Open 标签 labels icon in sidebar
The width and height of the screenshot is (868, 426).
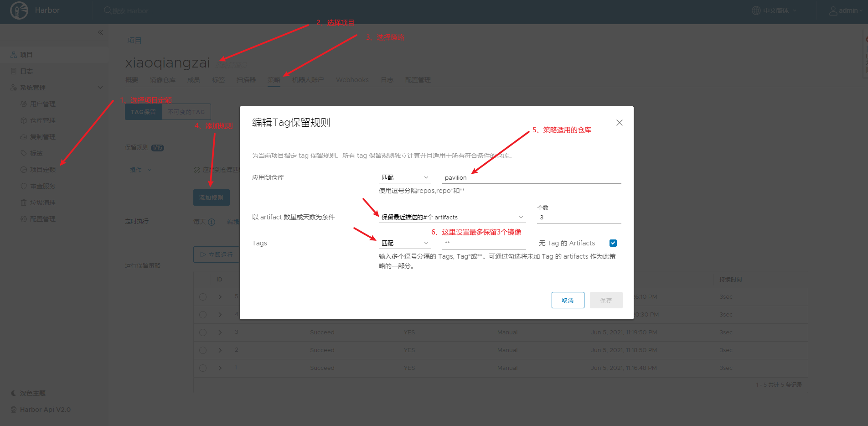pyautogui.click(x=24, y=153)
